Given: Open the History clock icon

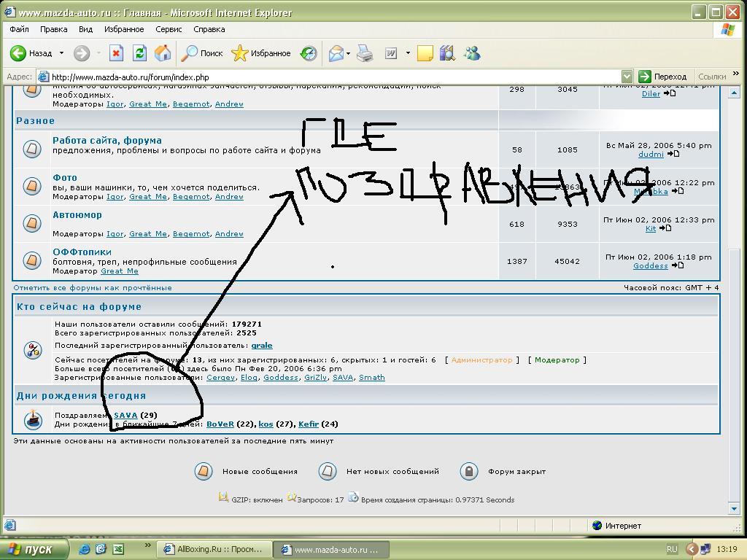Looking at the screenshot, I should pos(309,53).
